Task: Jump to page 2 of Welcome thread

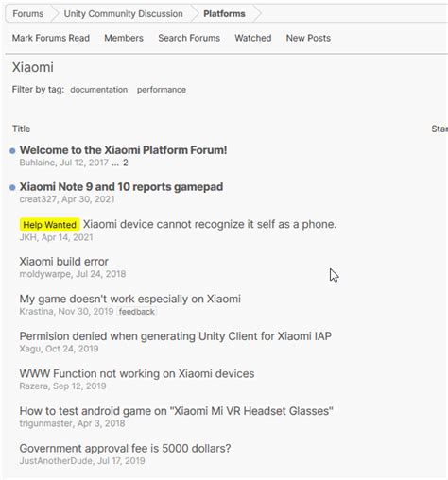Action: (126, 163)
